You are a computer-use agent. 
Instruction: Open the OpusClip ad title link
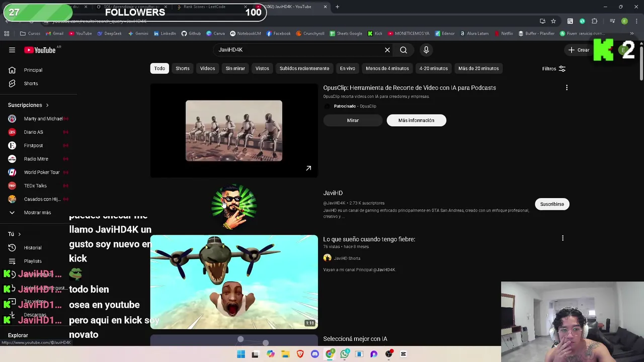point(410,87)
